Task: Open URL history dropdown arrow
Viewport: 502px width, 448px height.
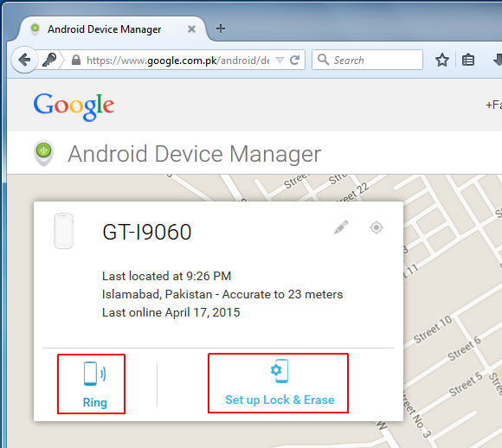Action: (280, 60)
